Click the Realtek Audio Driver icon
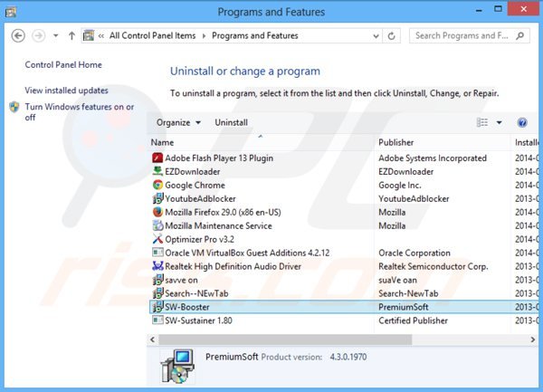The width and height of the screenshot is (543, 392). [157, 266]
